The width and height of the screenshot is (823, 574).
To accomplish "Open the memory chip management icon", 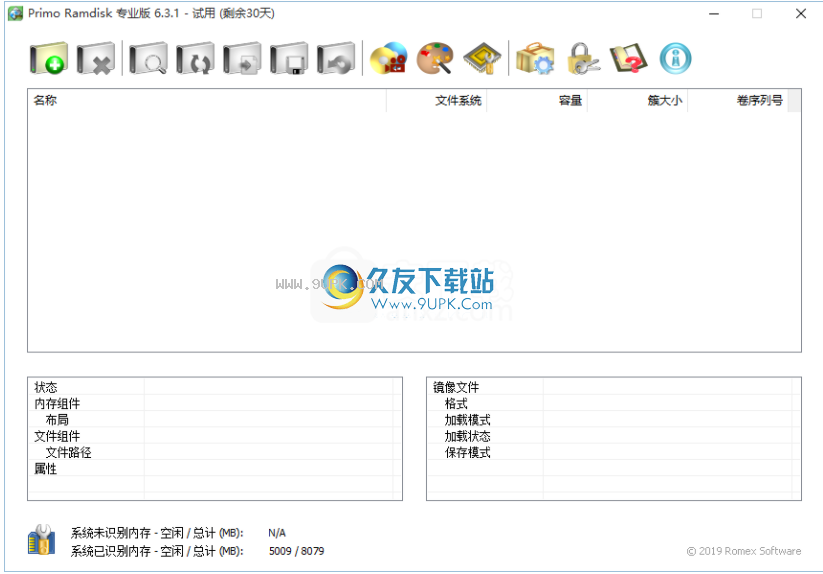I will (x=482, y=58).
